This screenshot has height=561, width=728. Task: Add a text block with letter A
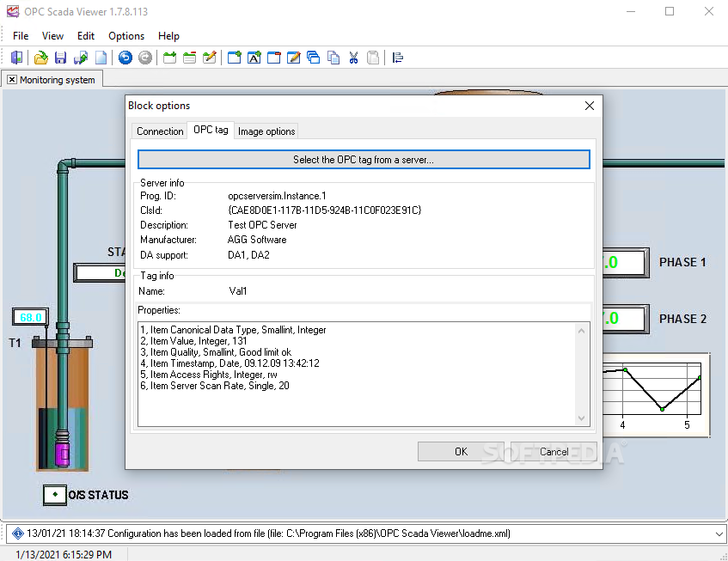coord(254,58)
